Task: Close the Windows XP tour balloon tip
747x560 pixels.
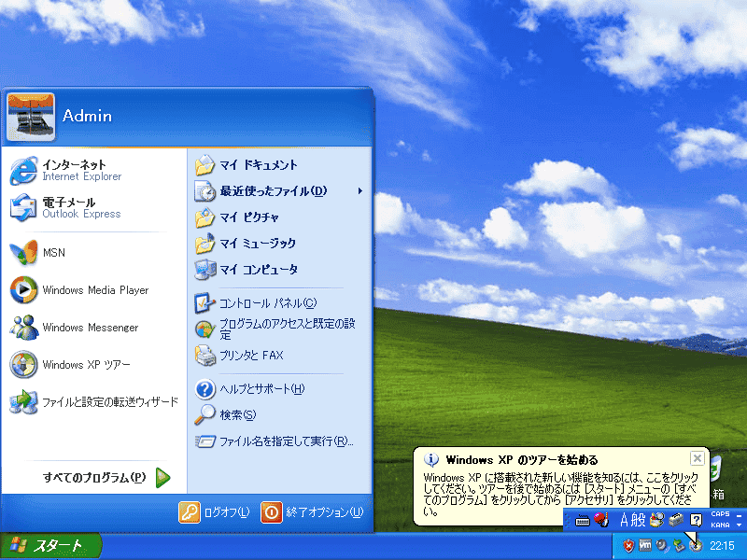Action: (697, 458)
